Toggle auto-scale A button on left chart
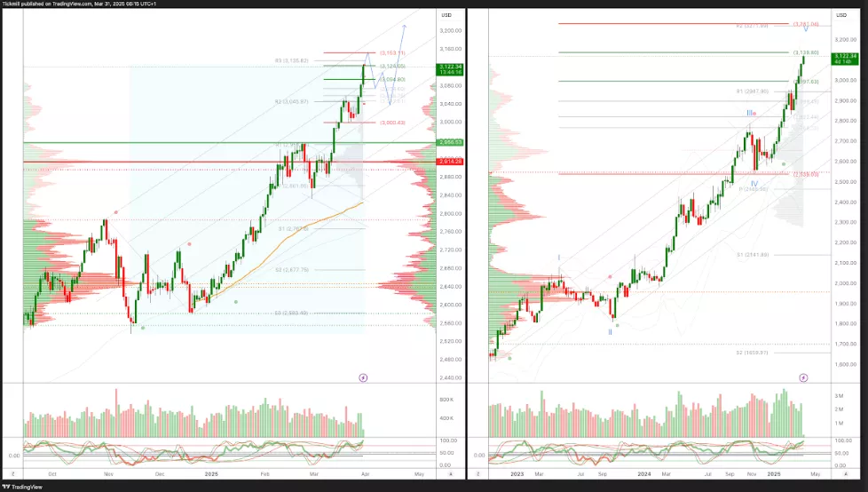Screen dimensions: 868x492 pyautogui.click(x=450, y=475)
